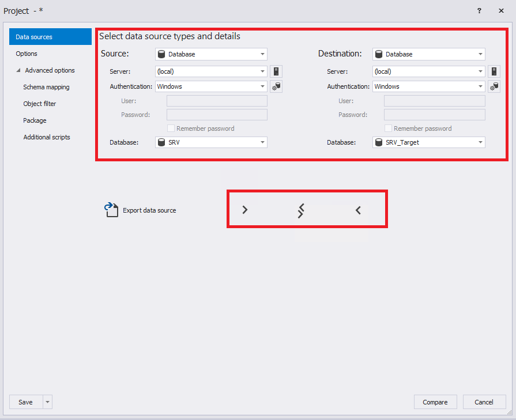The height and width of the screenshot is (420, 516).
Task: Enable Remember password for the source
Action: [171, 128]
